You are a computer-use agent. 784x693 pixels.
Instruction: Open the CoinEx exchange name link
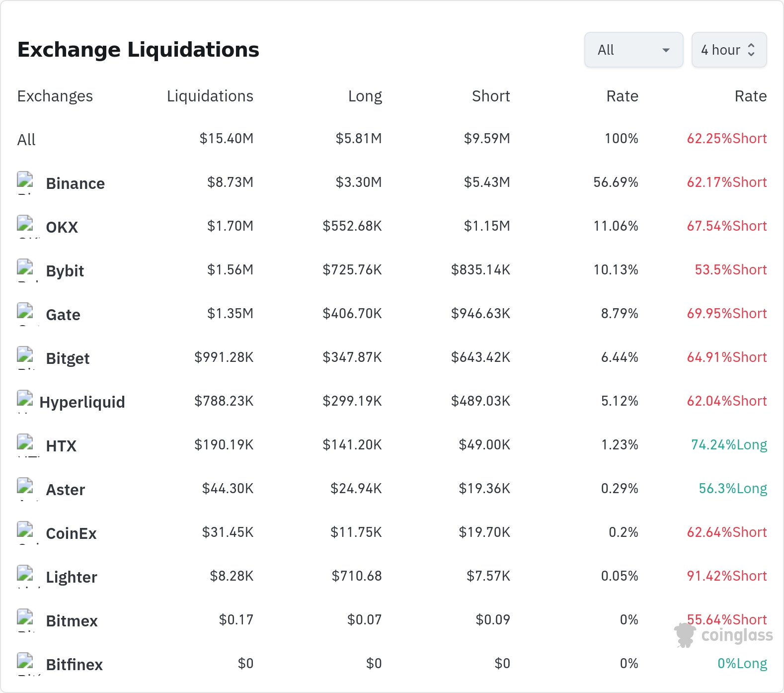coord(72,533)
